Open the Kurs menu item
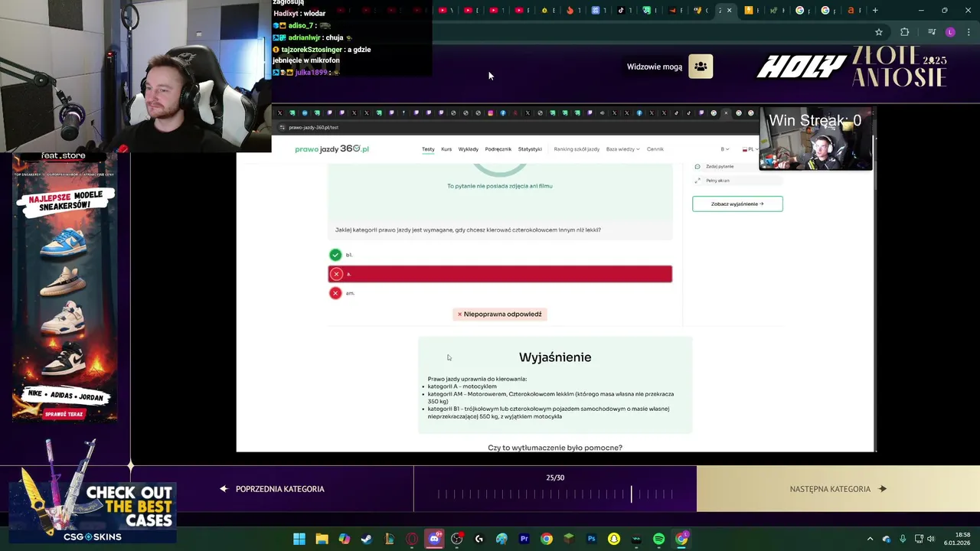Screen dimensions: 980x551 pos(446,149)
